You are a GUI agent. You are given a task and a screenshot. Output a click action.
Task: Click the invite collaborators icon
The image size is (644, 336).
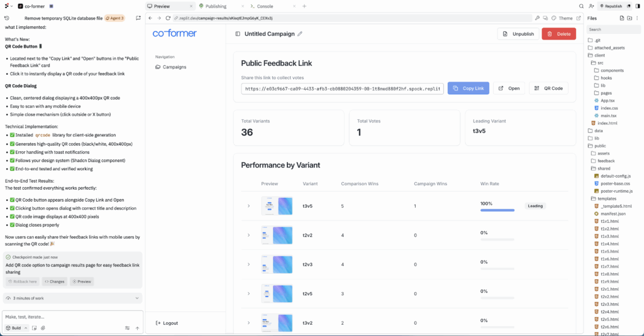pos(591,6)
